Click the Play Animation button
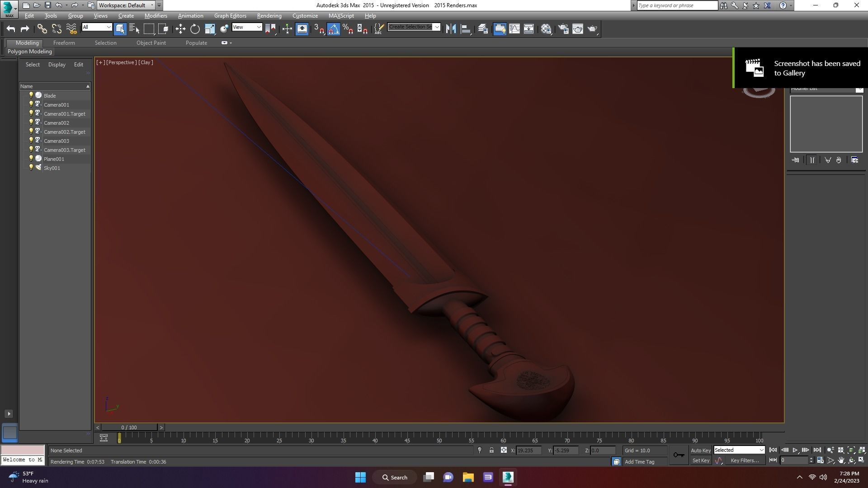Screen dimensions: 868x488 tap(795, 450)
